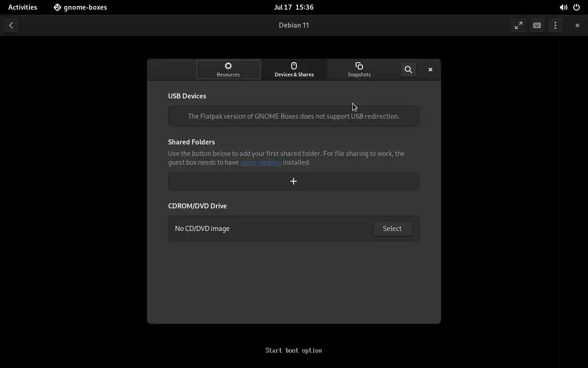Enter fullscreen mode for Debian 11

coord(519,25)
